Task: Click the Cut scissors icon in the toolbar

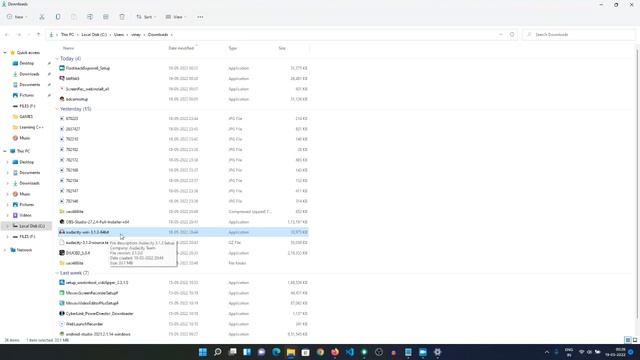Action: pos(42,17)
